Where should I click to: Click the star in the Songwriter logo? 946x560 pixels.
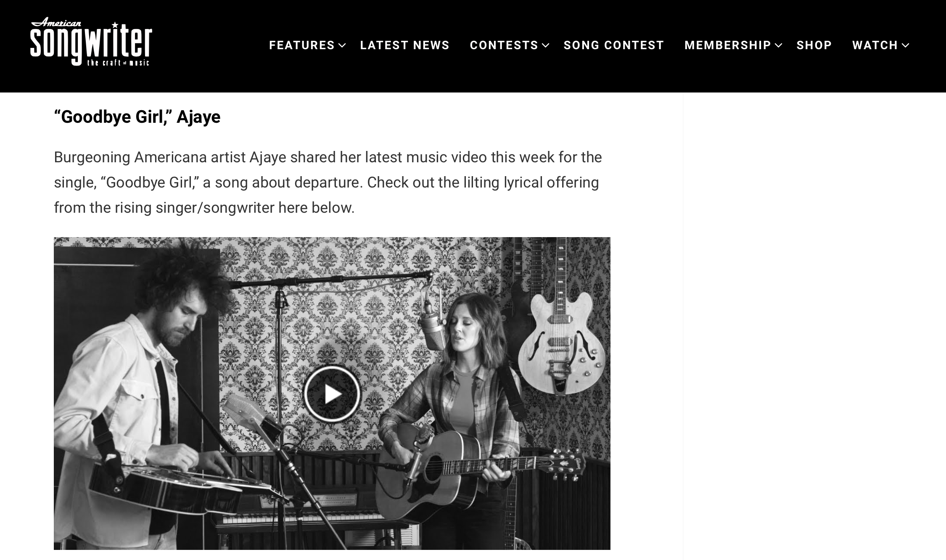click(x=115, y=24)
